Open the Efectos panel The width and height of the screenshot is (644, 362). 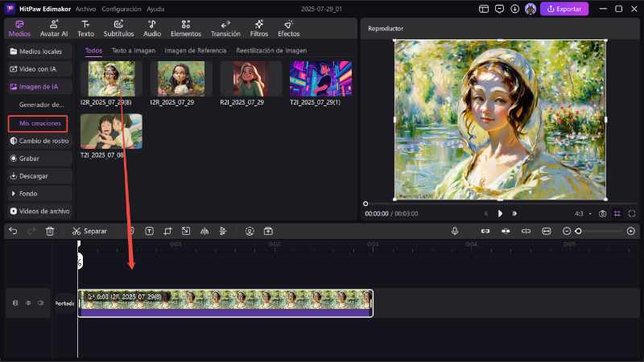(x=289, y=29)
